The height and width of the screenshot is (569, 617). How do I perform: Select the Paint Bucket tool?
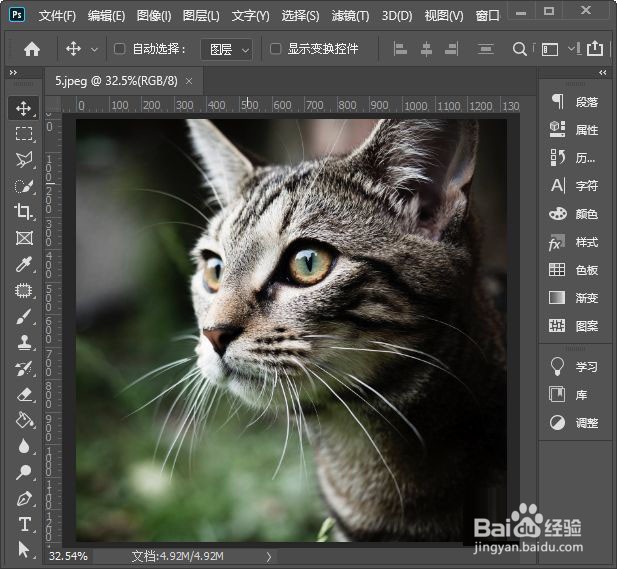pyautogui.click(x=25, y=420)
